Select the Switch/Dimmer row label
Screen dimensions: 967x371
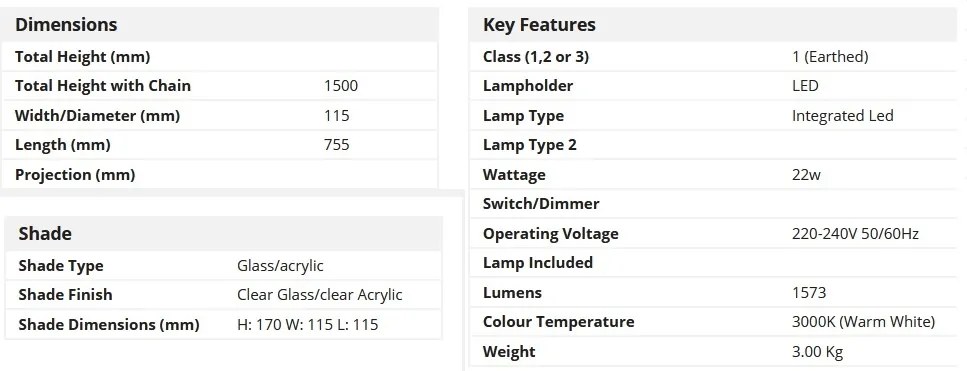[541, 203]
